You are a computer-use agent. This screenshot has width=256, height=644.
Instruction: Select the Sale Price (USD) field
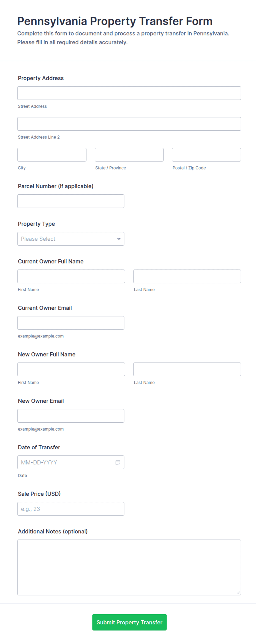tap(71, 509)
